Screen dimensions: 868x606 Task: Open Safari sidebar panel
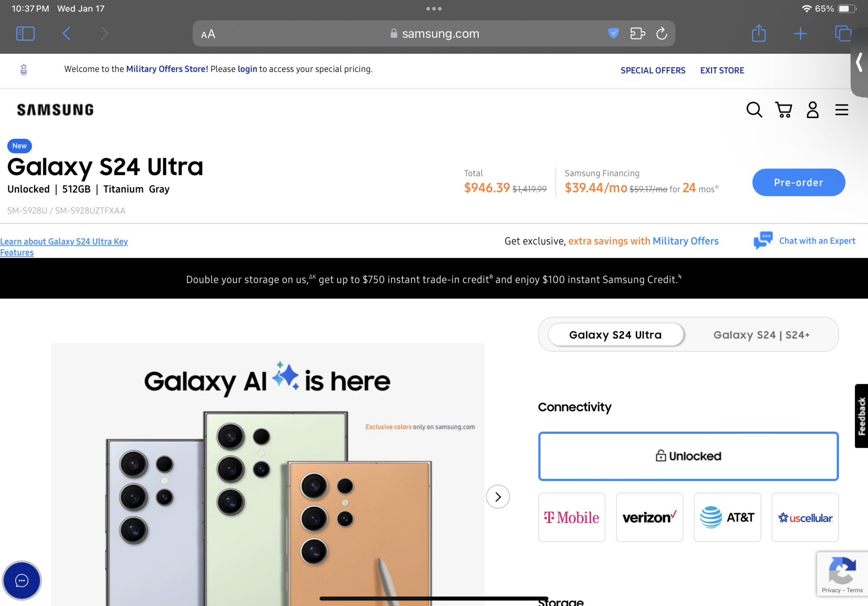click(x=25, y=33)
